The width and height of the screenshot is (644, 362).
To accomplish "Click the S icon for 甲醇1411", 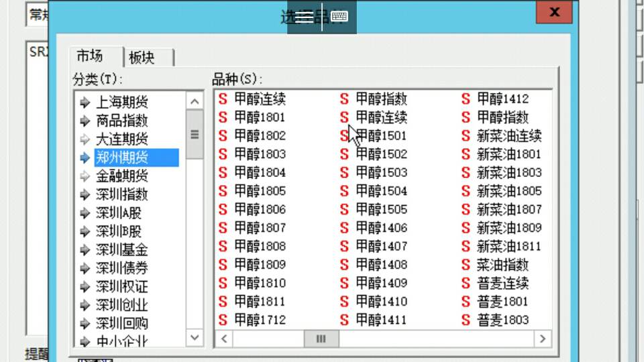I will 344,320.
